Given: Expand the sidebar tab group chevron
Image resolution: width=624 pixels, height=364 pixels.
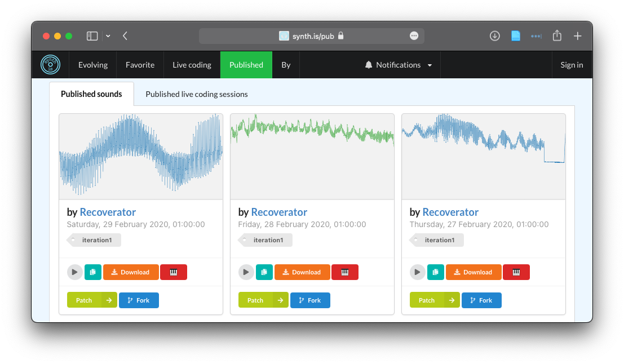Looking at the screenshot, I should pyautogui.click(x=108, y=36).
